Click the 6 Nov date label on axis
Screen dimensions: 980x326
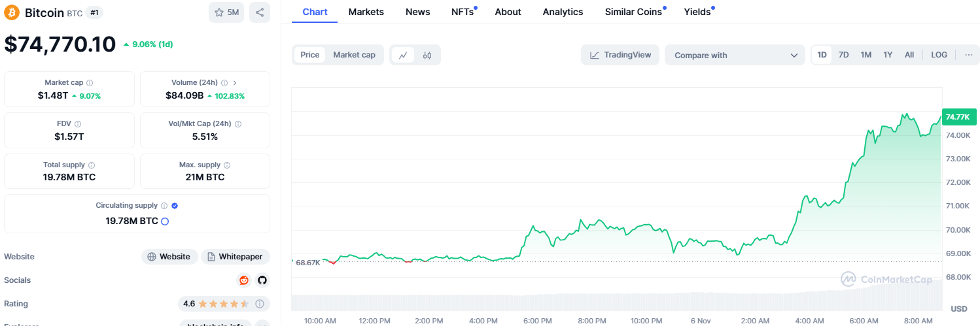tap(700, 321)
